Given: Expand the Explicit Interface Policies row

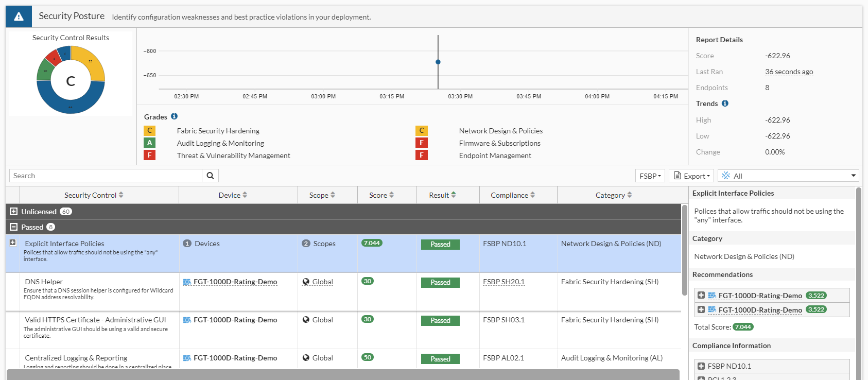Looking at the screenshot, I should (x=13, y=243).
